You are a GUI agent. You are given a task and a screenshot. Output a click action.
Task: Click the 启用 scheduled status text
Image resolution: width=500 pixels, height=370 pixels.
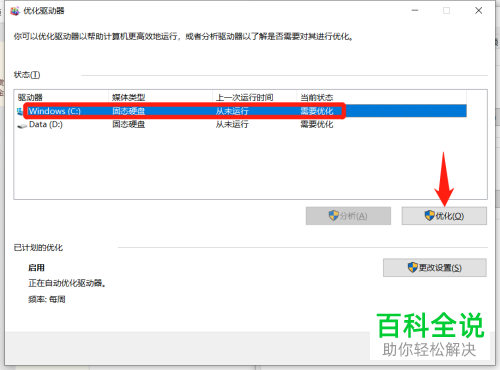(x=36, y=268)
